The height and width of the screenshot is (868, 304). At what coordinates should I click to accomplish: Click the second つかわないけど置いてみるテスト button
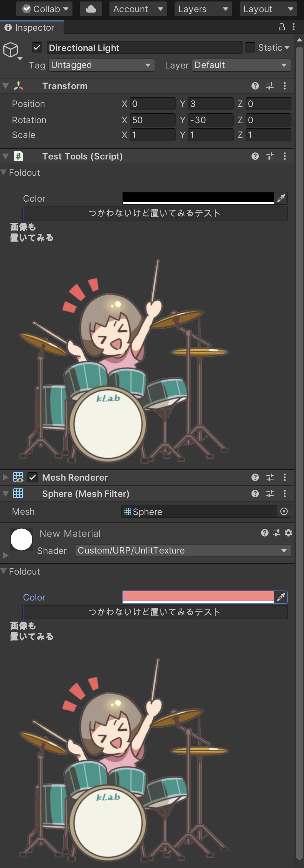point(155,612)
